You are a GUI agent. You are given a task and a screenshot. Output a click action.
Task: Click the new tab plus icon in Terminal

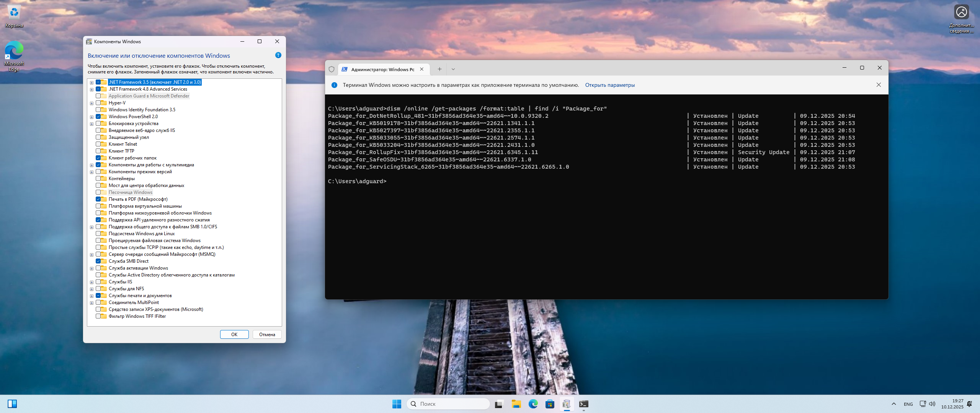coord(439,69)
